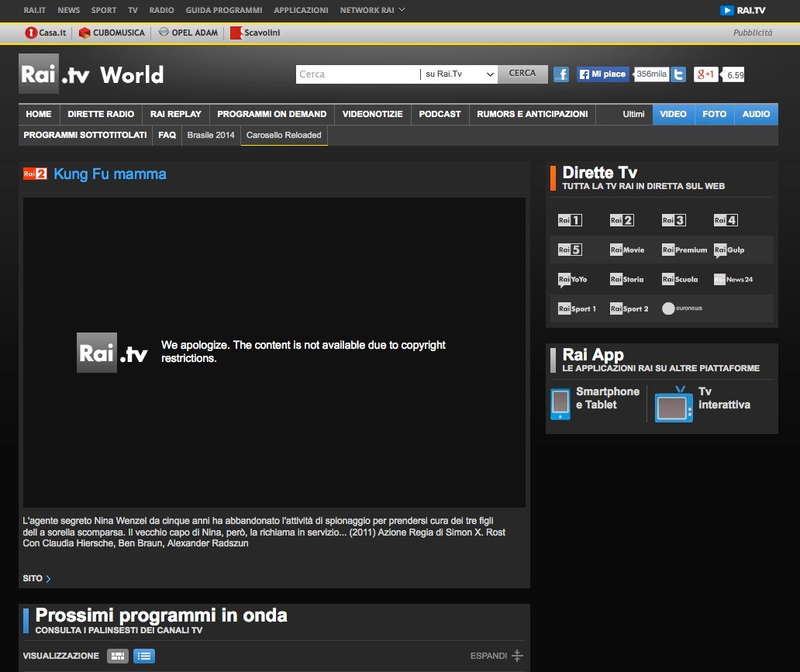Click the Rai.tv World logo in header

91,74
